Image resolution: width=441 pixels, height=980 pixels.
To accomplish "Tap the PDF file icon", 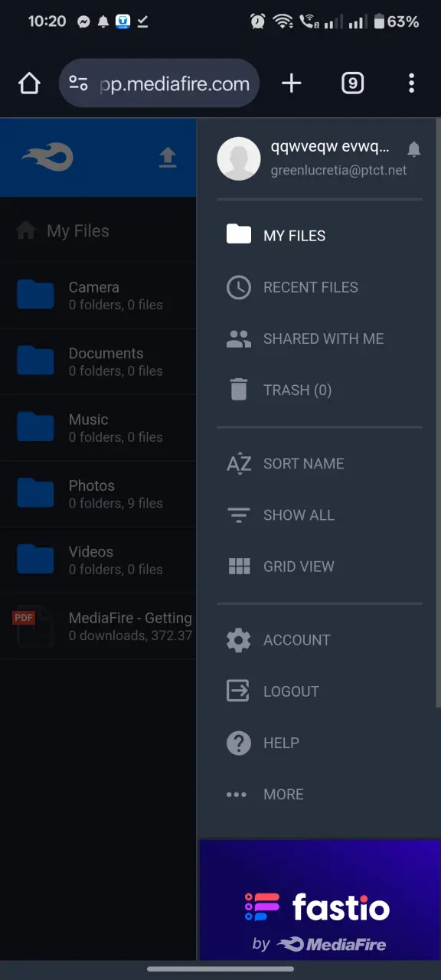I will click(34, 626).
